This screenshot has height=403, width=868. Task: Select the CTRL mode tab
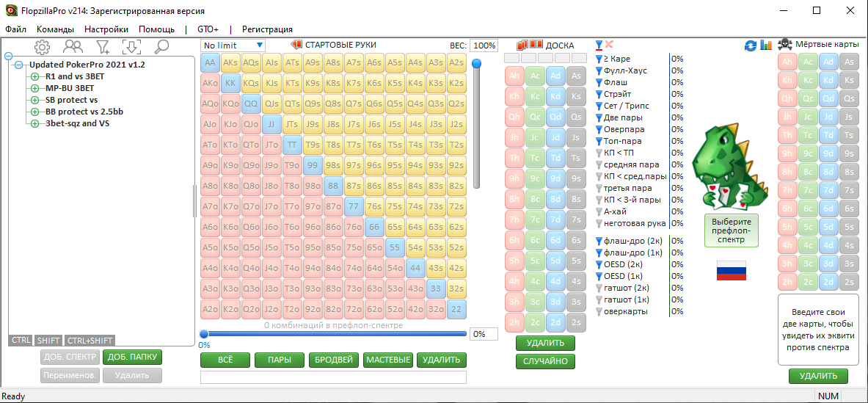(x=21, y=341)
